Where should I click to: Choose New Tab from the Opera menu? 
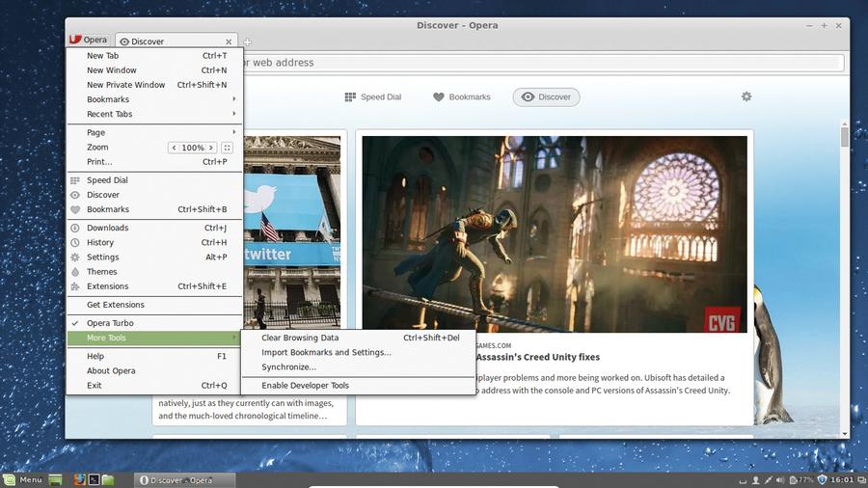155,55
